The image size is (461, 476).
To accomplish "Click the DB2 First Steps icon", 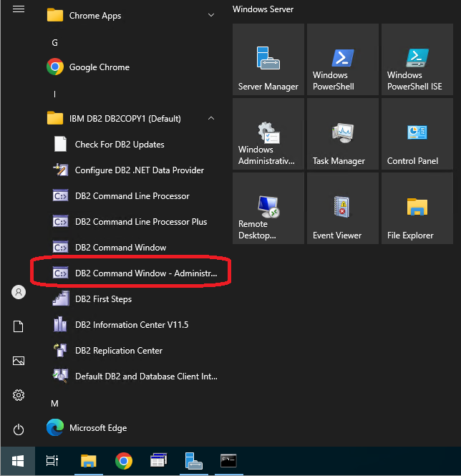I will click(61, 299).
